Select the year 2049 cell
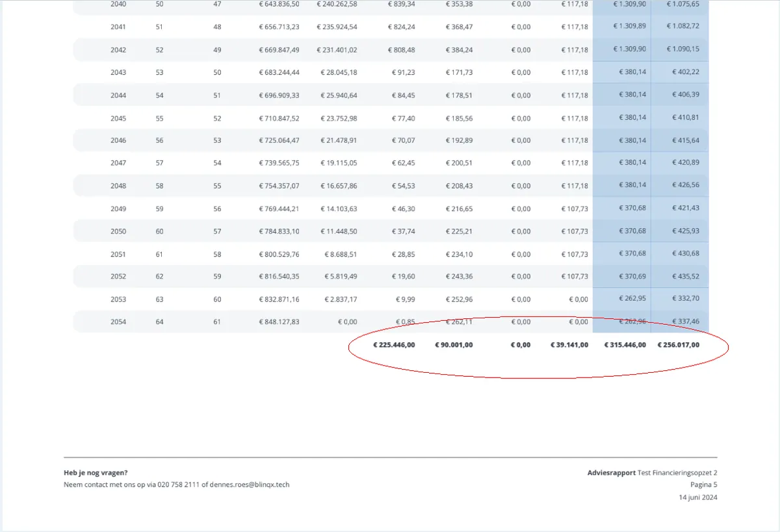Screen dimensions: 780x532 118,209
